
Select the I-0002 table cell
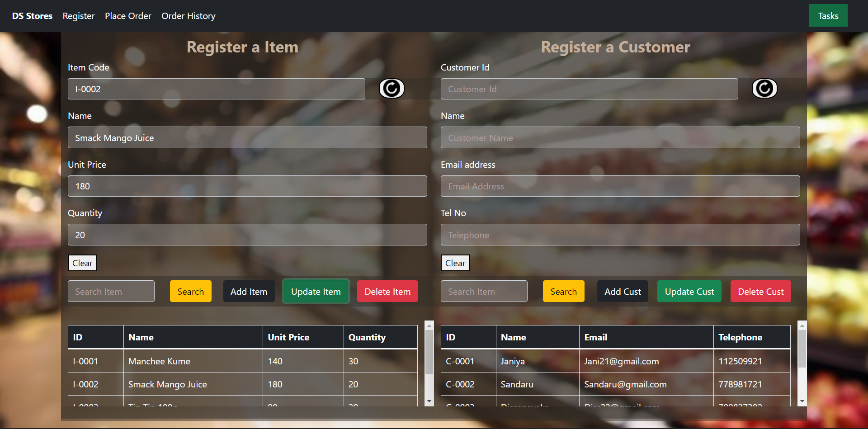pos(96,384)
